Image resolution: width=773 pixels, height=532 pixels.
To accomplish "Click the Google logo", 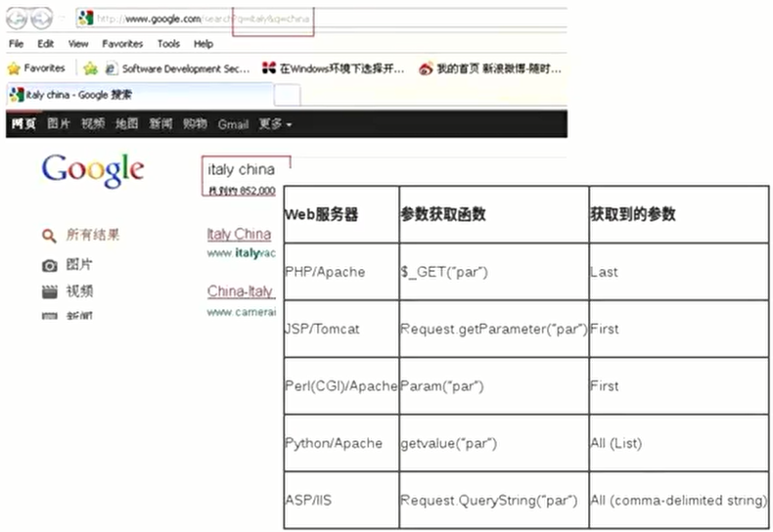I will 93,170.
